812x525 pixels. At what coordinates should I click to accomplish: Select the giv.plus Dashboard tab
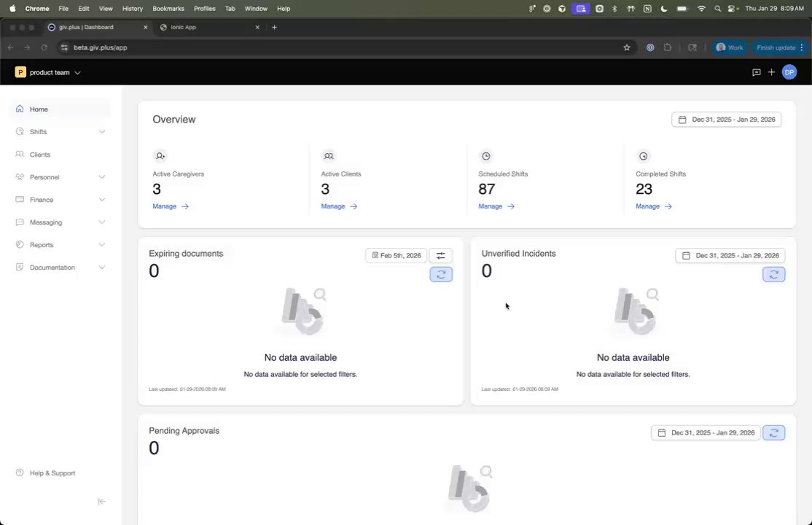coord(98,28)
